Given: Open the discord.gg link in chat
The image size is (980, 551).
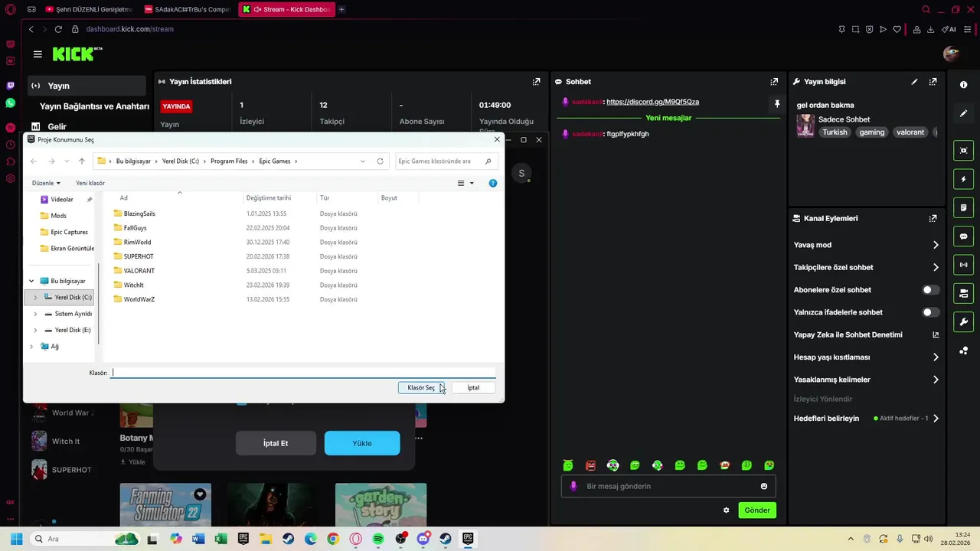Looking at the screenshot, I should (652, 102).
